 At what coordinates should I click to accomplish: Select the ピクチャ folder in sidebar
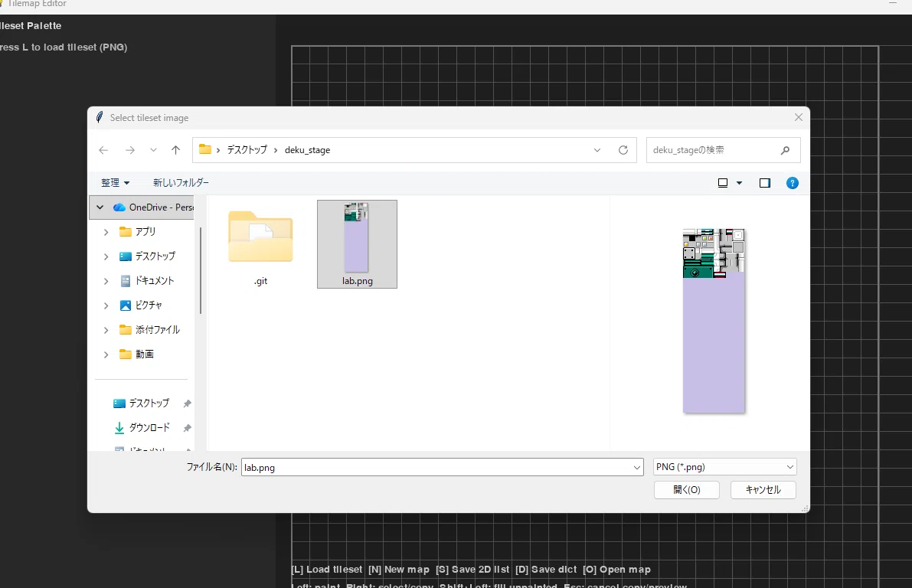coord(140,305)
